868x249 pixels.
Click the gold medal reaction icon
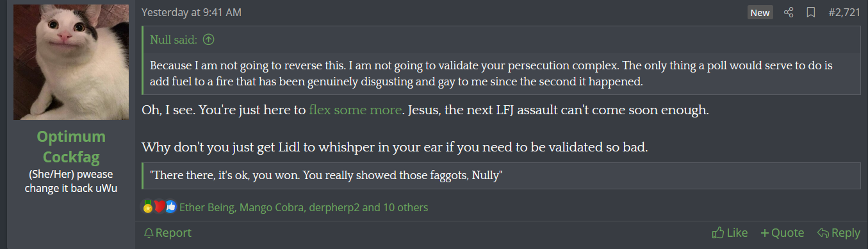point(148,207)
